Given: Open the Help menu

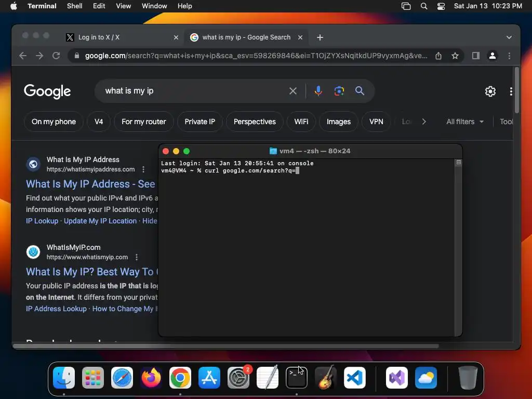Looking at the screenshot, I should click(185, 6).
